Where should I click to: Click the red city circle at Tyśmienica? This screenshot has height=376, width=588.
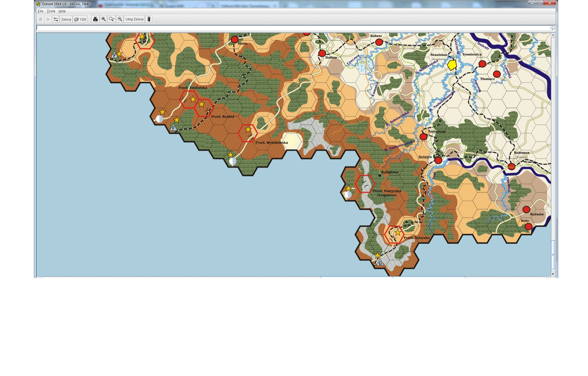click(x=482, y=64)
